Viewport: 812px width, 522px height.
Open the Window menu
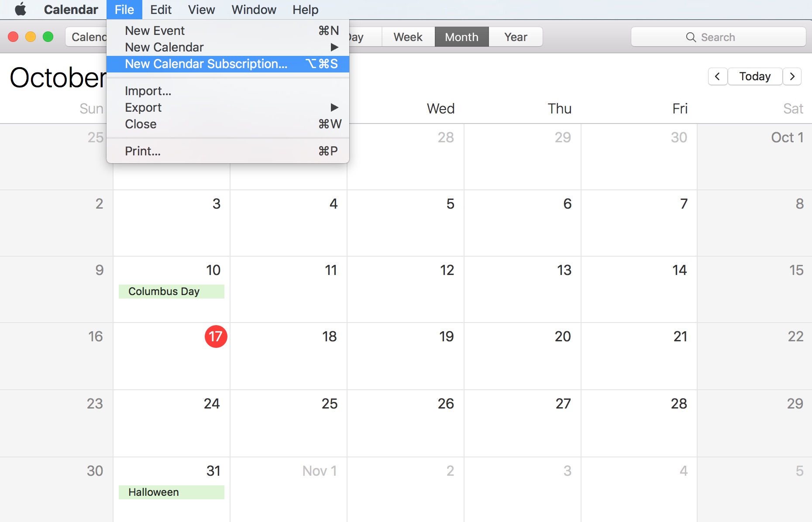pos(254,10)
